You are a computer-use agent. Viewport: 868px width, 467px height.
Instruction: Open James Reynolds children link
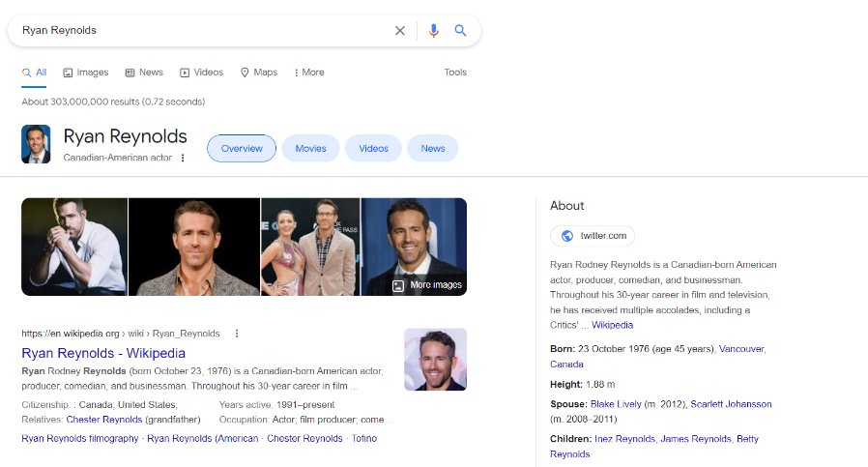pyautogui.click(x=696, y=439)
